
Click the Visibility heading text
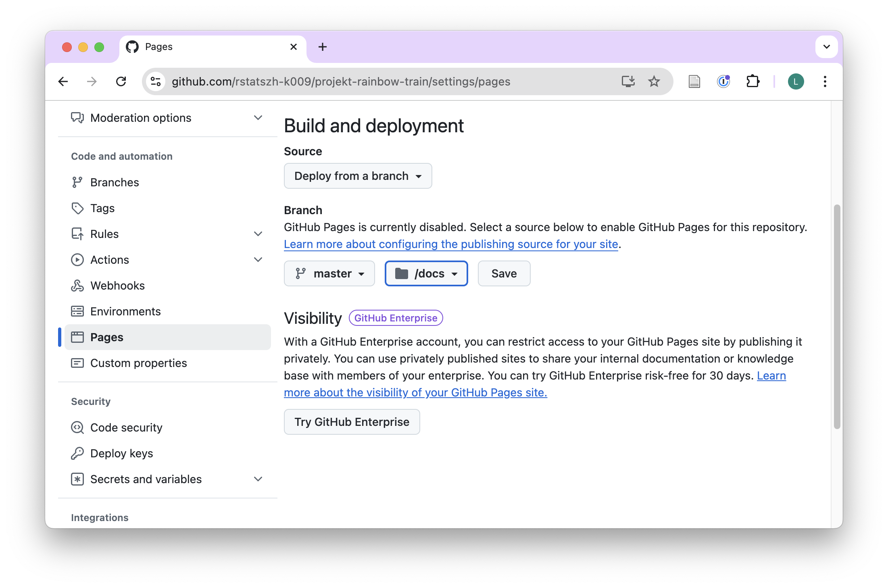(313, 318)
